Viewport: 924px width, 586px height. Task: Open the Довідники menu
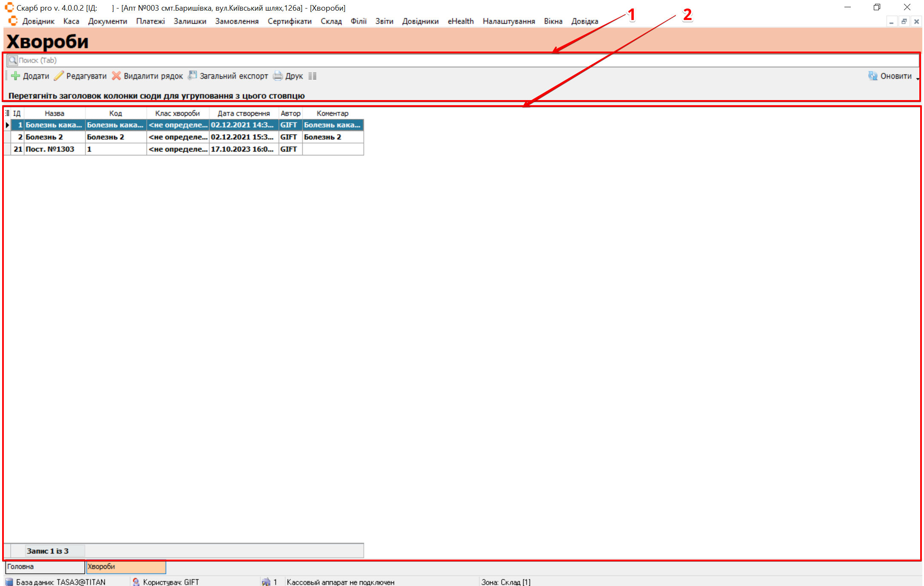420,21
